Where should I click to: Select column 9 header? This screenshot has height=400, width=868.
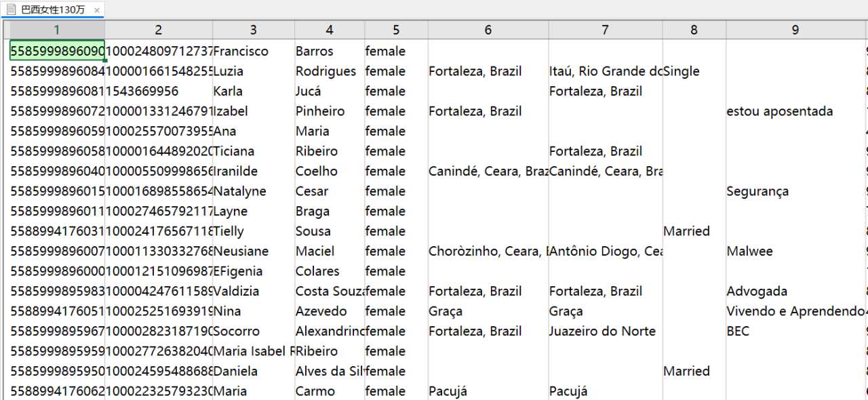pyautogui.click(x=795, y=30)
